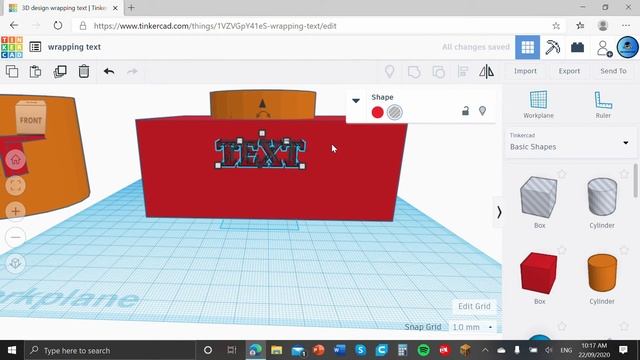The height and width of the screenshot is (360, 640).
Task: Select the Workplane tool
Action: click(x=538, y=105)
